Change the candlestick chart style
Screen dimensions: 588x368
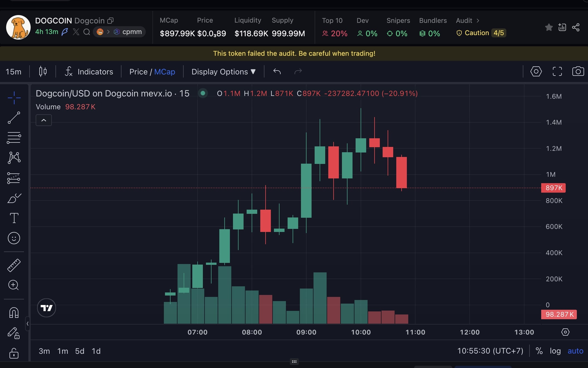[43, 72]
